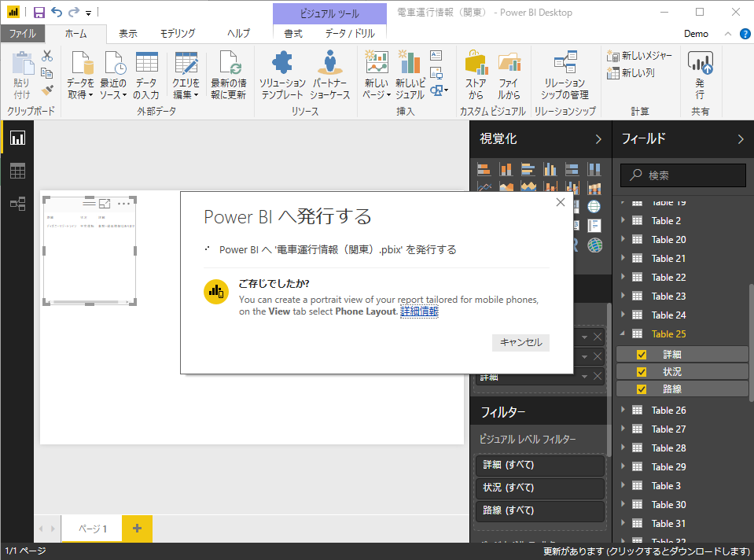Collapse the フィールド pane with its chevron
This screenshot has height=560, width=754.
coord(741,139)
